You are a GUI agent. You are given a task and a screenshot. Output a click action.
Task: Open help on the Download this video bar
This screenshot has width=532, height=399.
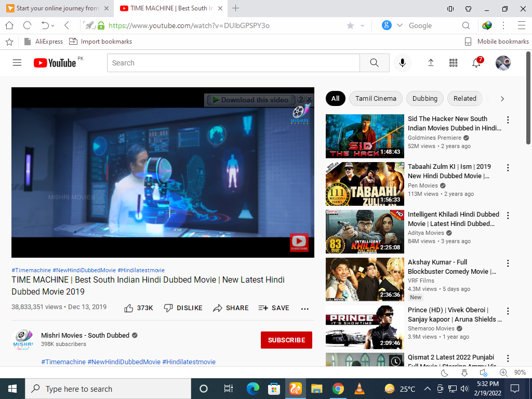(x=301, y=99)
